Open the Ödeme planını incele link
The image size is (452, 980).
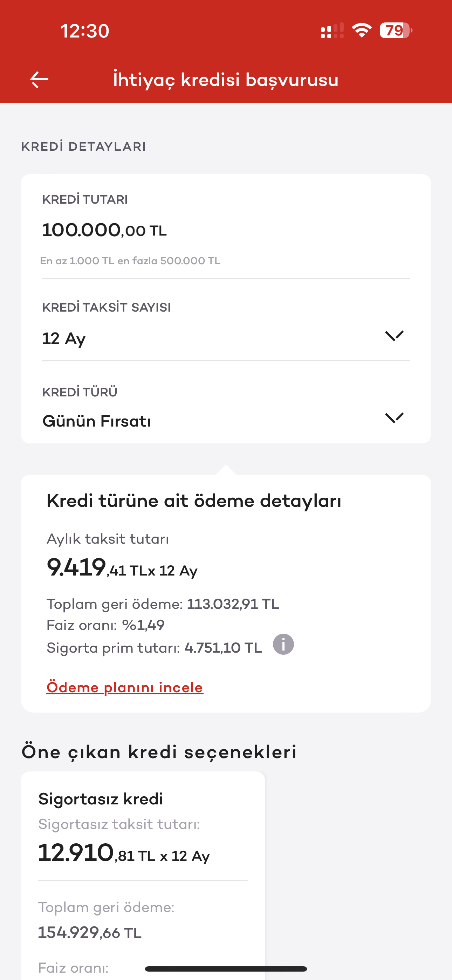click(125, 687)
